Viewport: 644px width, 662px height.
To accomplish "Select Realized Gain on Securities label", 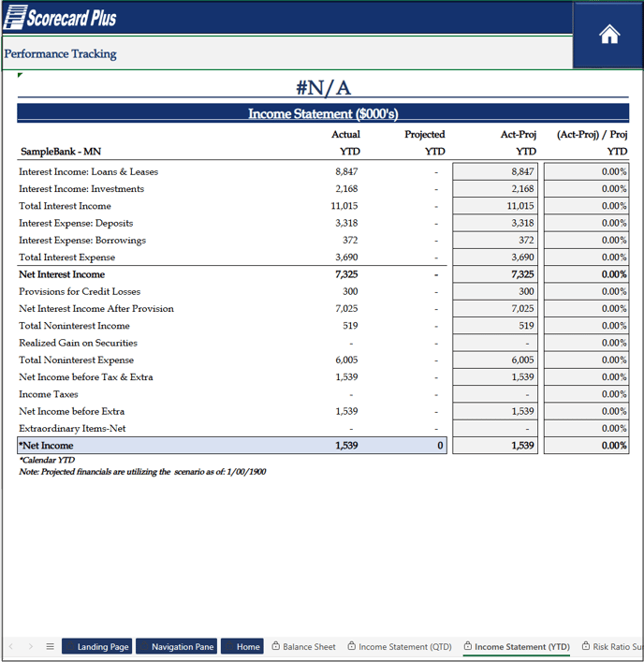I will click(78, 343).
